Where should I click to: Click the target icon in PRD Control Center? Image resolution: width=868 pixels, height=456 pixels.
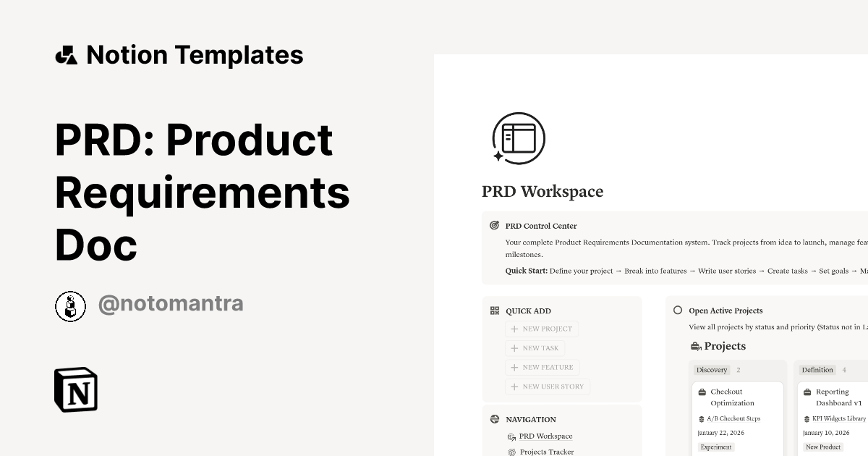click(495, 226)
